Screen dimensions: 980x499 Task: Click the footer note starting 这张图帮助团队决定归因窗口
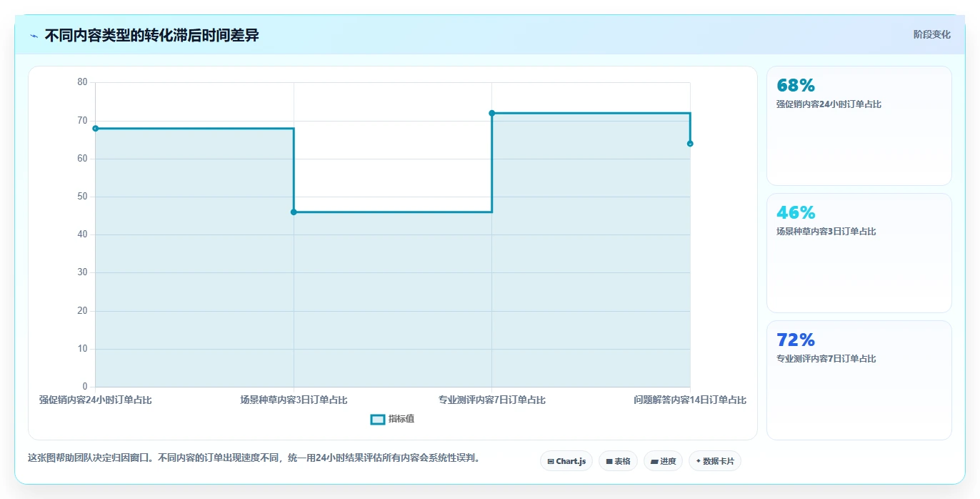tap(254, 458)
